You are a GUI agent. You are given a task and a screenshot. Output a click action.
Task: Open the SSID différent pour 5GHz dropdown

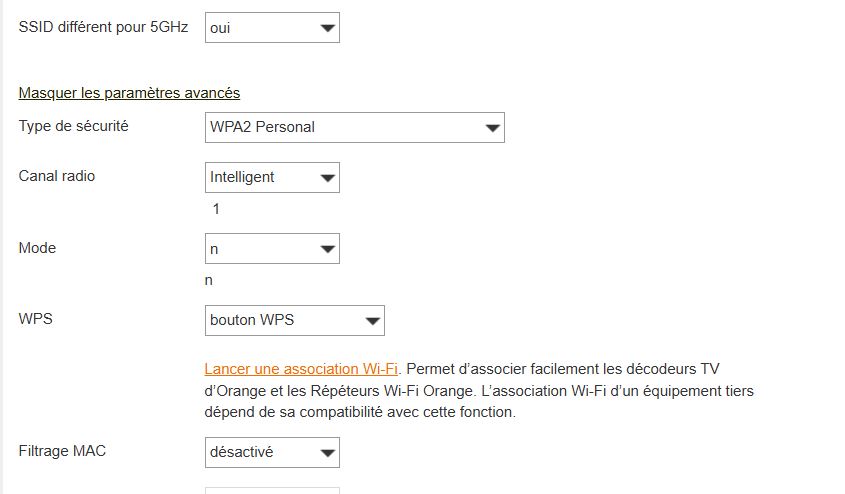point(271,28)
